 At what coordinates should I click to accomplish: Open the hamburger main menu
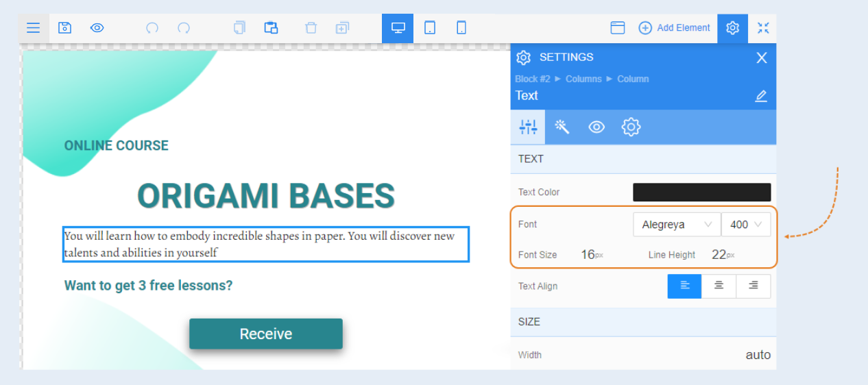pos(33,28)
